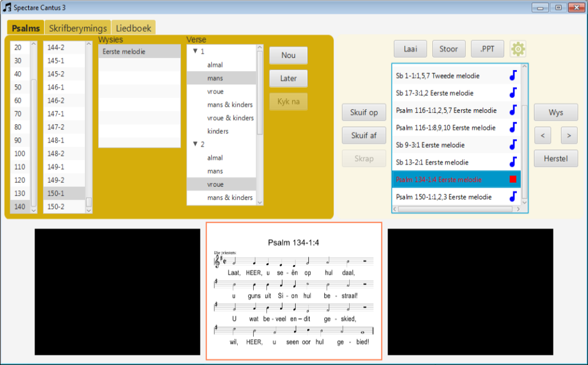588x365 pixels.
Task: Click music note beside Psalm 116-1:8,9,10
Action: (x=513, y=128)
